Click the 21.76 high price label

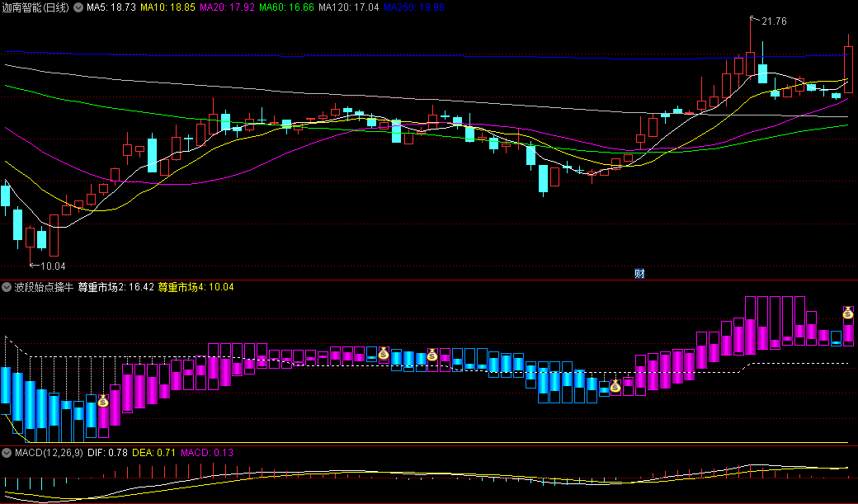(774, 21)
